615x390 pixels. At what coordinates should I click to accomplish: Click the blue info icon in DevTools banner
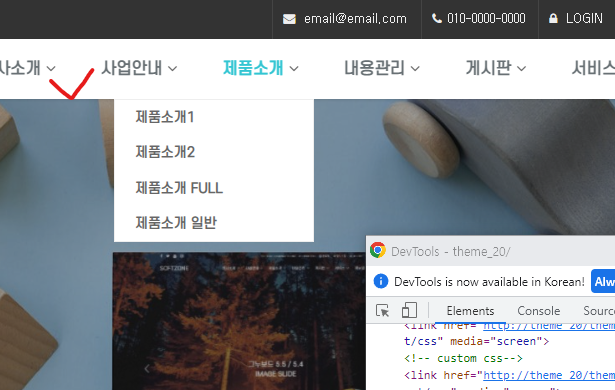click(x=380, y=281)
